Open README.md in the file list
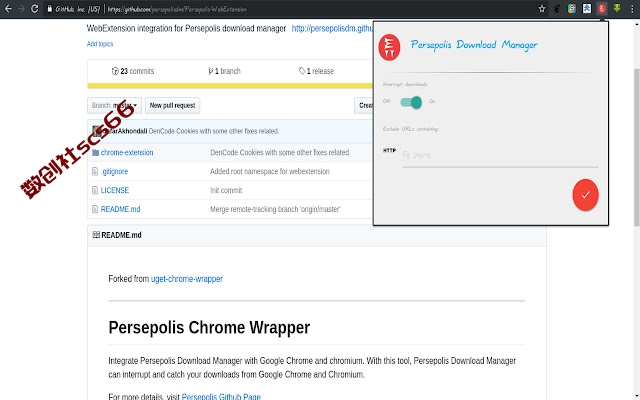This screenshot has width=640, height=400. [x=120, y=209]
